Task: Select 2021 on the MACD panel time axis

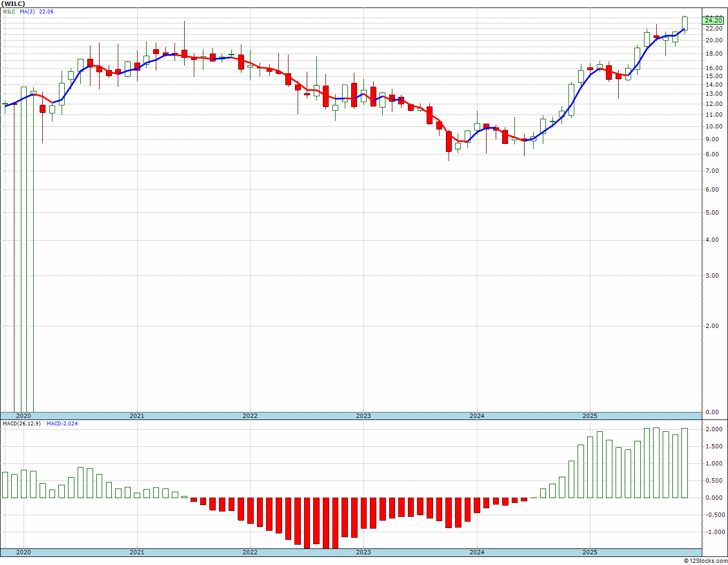Action: [x=136, y=552]
